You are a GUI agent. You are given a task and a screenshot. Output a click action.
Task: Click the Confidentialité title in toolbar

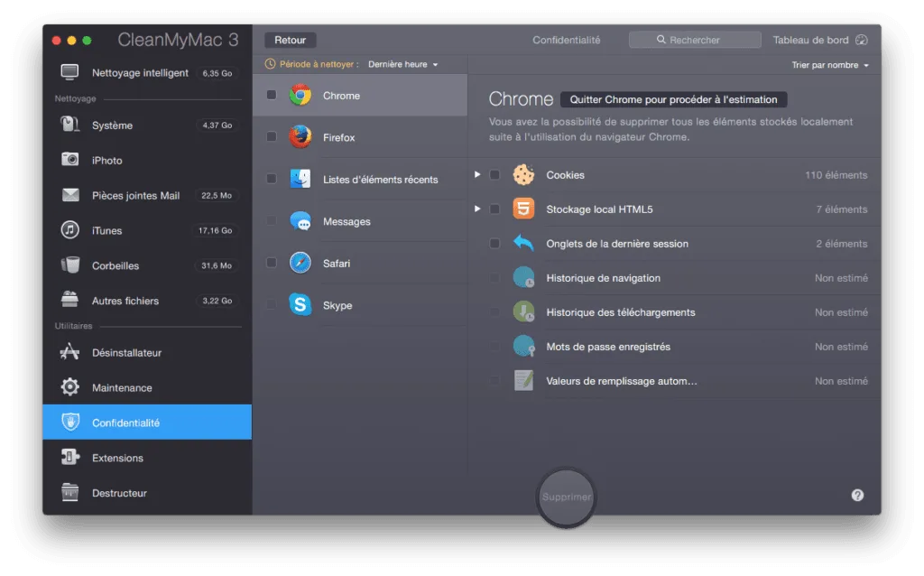[x=567, y=40]
